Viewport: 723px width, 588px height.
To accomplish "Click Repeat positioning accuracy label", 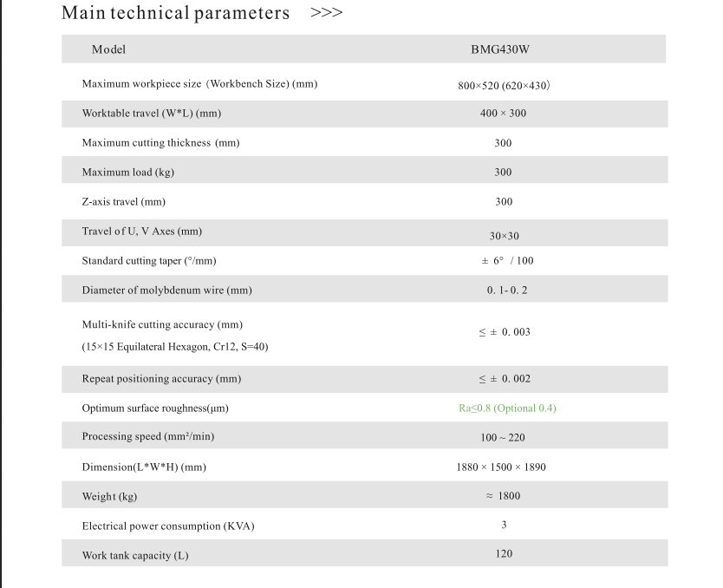I will pyautogui.click(x=161, y=379).
